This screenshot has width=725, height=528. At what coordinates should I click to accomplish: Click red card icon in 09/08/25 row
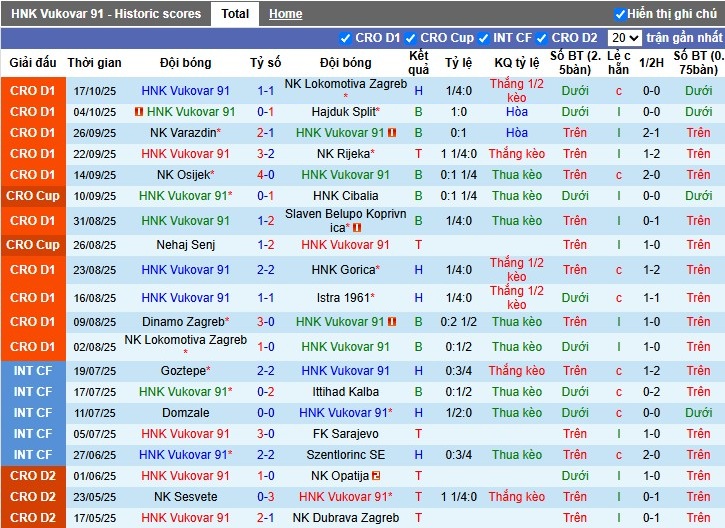click(x=392, y=322)
